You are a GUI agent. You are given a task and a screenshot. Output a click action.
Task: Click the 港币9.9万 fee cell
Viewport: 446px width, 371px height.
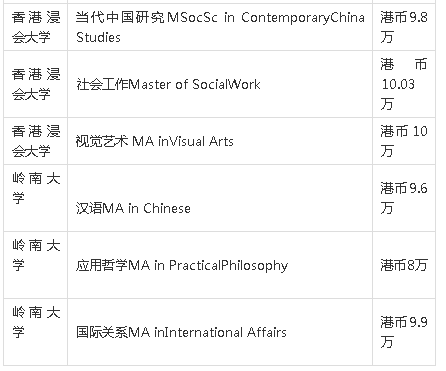pos(404,332)
